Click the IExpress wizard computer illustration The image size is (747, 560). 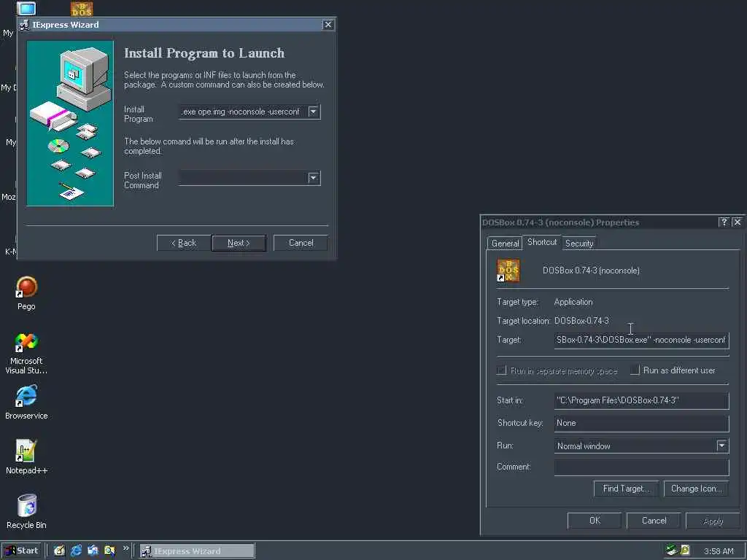pos(70,123)
